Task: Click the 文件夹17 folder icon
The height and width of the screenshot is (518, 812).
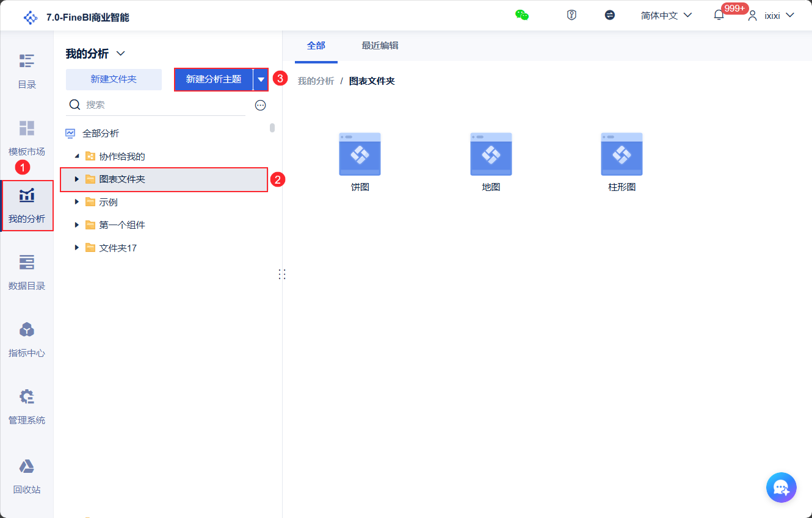Action: [90, 248]
